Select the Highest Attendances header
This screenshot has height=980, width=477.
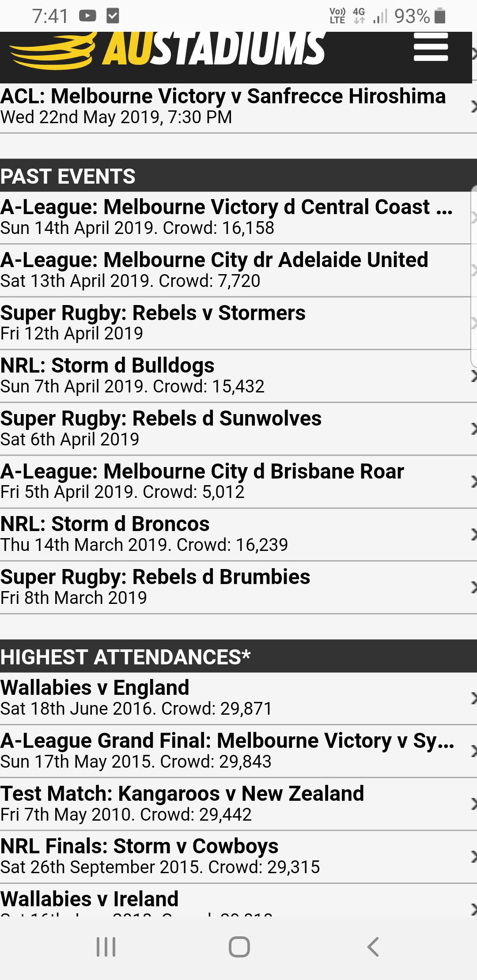[x=238, y=656]
